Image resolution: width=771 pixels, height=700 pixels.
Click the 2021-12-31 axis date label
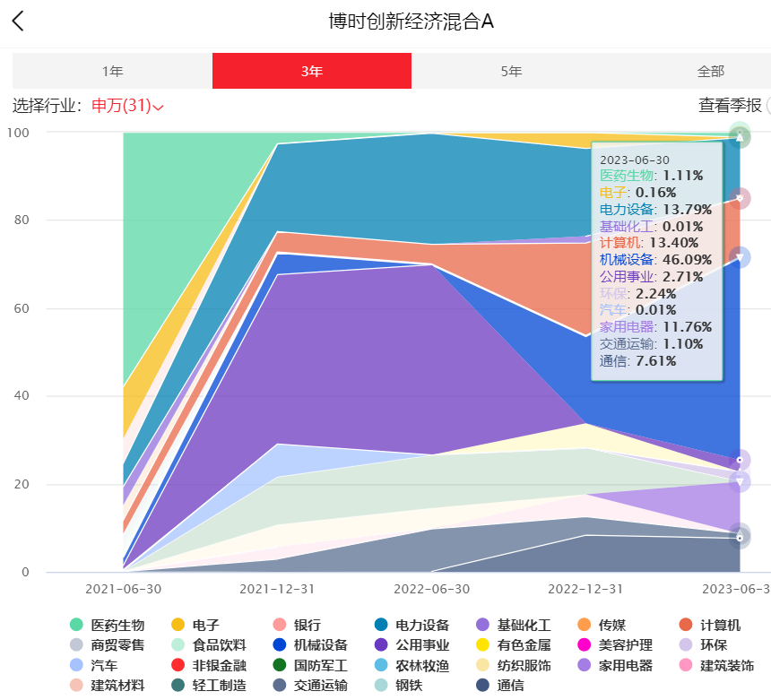pyautogui.click(x=277, y=589)
